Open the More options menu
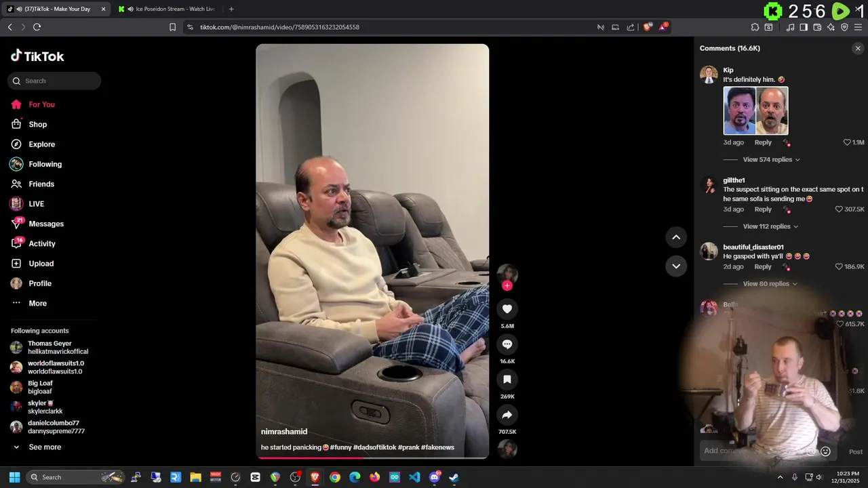This screenshot has height=488, width=868. [37, 303]
